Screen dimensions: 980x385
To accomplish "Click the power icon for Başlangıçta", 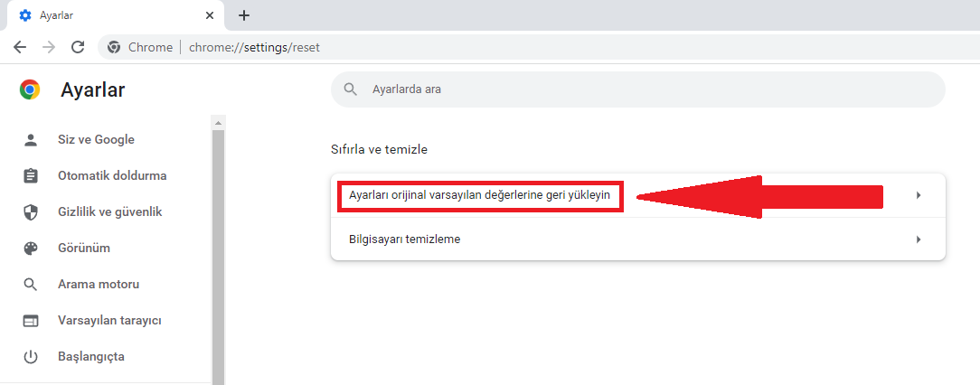I will tap(31, 358).
